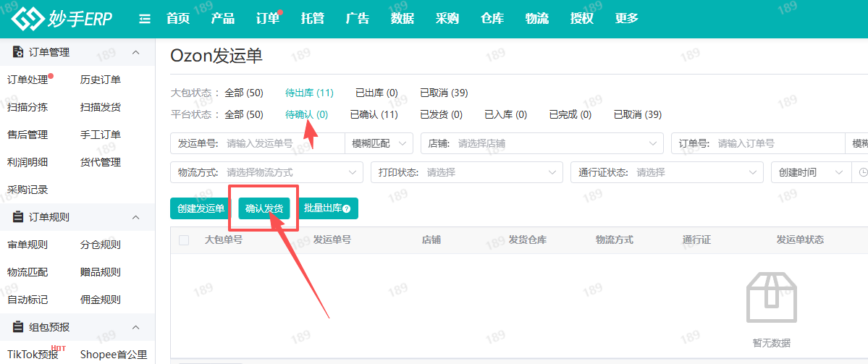
Task: Filter 大包状态 by 全部 (50)
Action: click(x=243, y=93)
